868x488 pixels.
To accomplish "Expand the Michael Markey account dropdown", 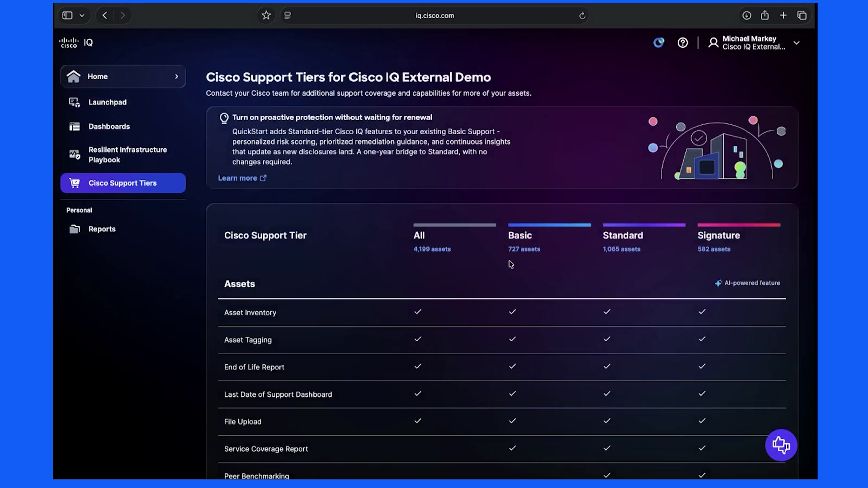I will [x=797, y=43].
